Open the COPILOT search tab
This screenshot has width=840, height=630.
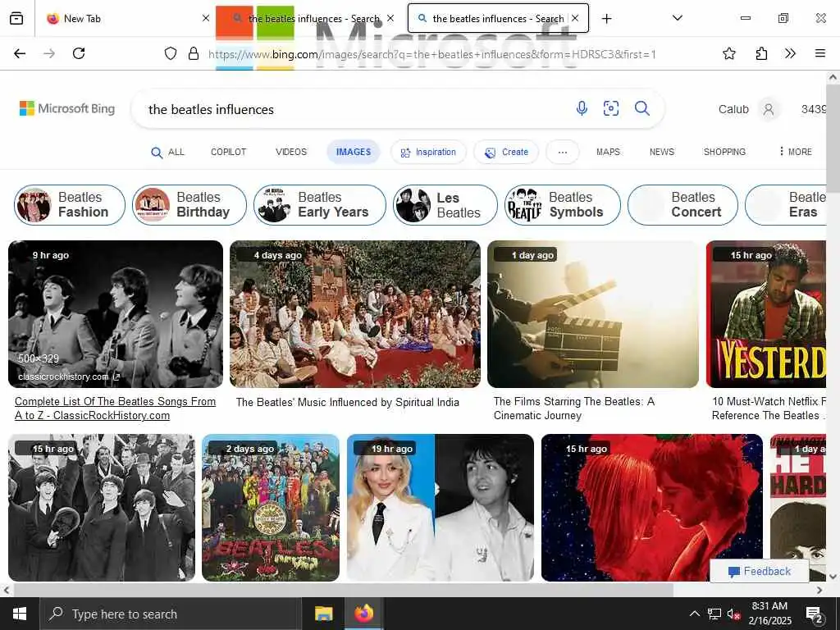coord(228,152)
